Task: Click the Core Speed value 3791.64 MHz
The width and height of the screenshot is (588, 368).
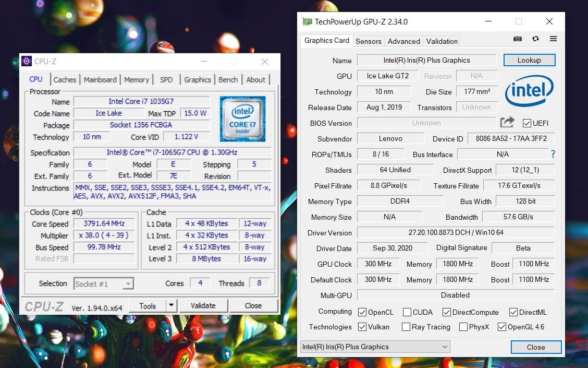Action: point(104,223)
